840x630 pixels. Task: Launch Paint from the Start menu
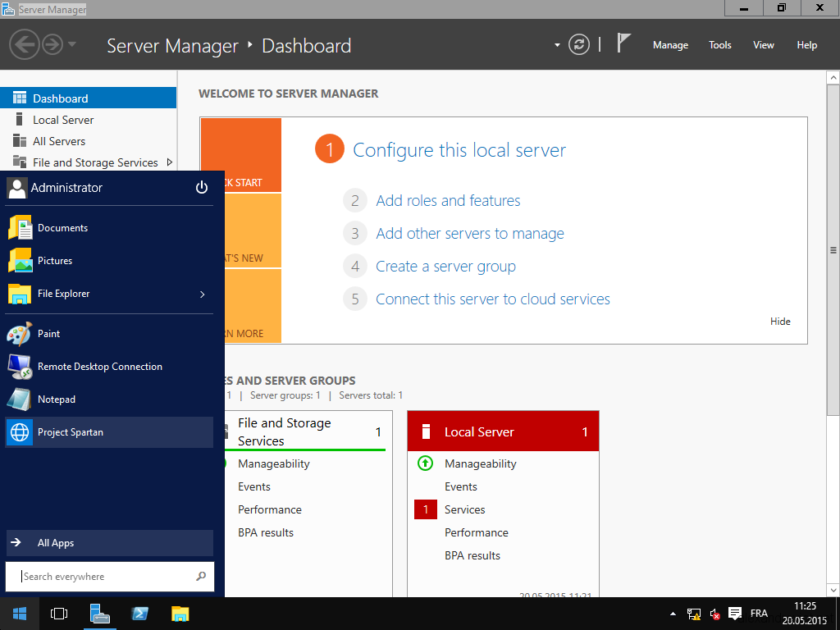click(109, 334)
